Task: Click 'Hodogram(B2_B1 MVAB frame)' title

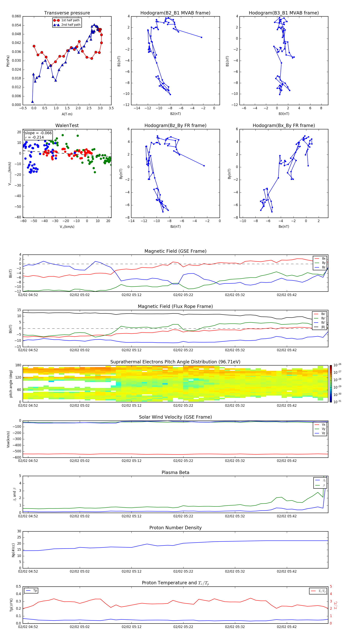Action: tap(175, 13)
